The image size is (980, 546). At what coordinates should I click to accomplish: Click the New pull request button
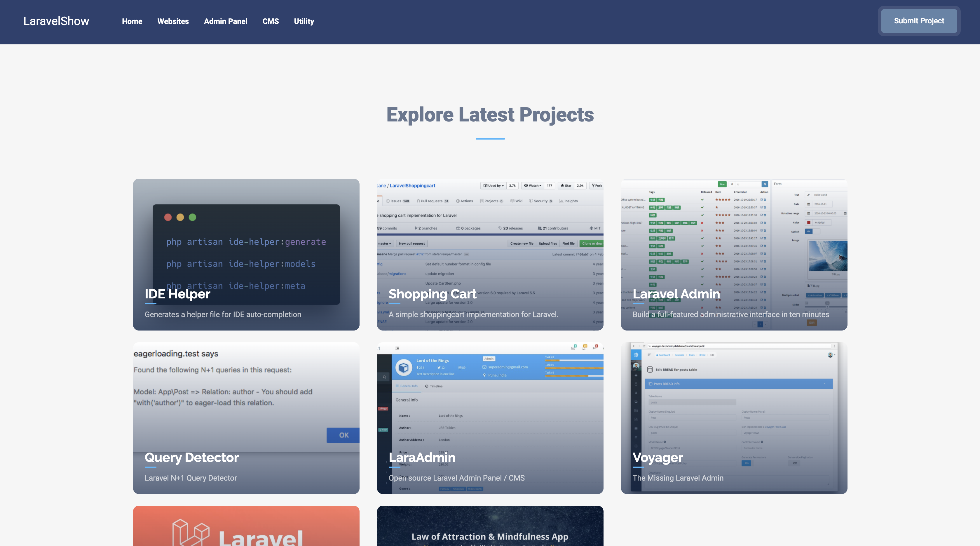412,244
